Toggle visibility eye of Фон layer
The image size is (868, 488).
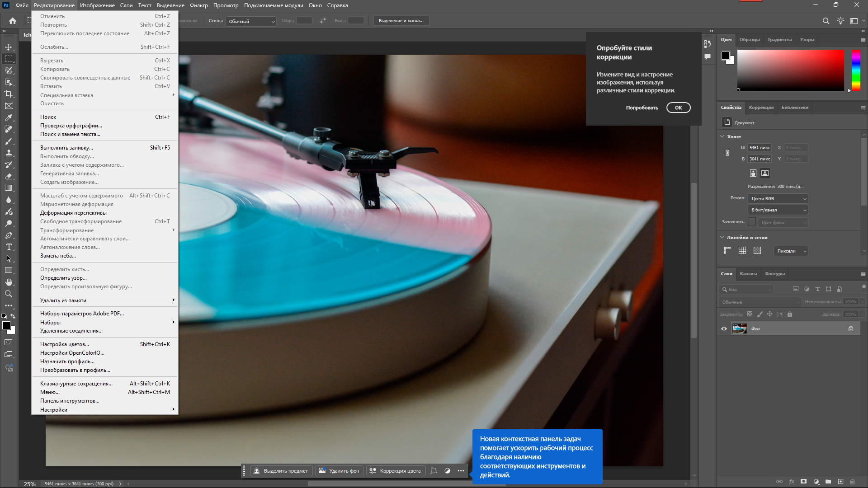tap(724, 329)
